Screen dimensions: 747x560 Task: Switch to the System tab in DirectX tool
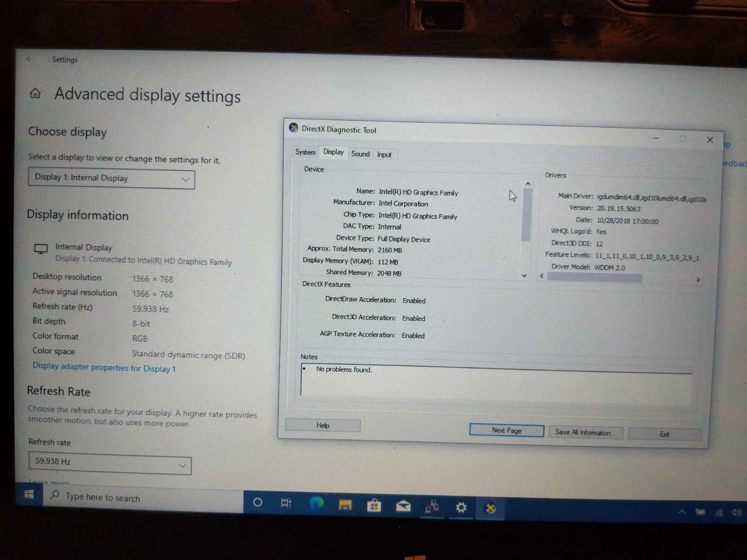point(305,152)
